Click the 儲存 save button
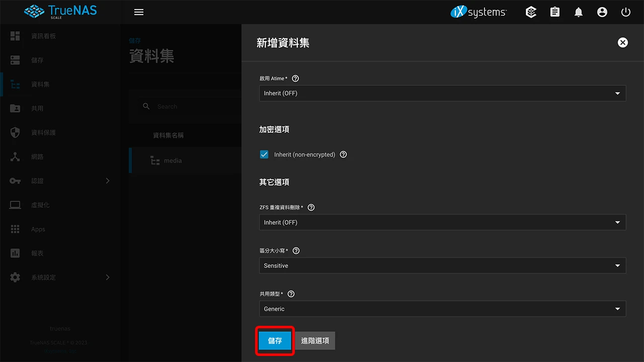 pyautogui.click(x=275, y=340)
